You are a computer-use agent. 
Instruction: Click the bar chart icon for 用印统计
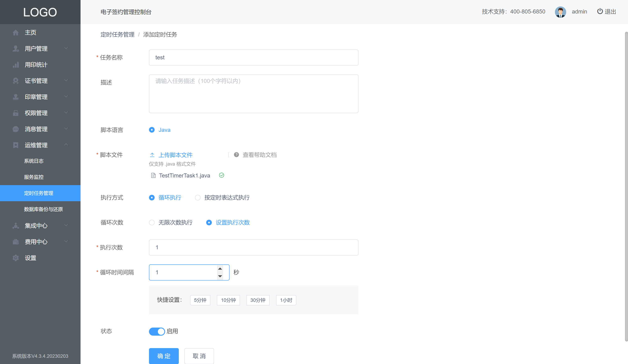coord(16,65)
